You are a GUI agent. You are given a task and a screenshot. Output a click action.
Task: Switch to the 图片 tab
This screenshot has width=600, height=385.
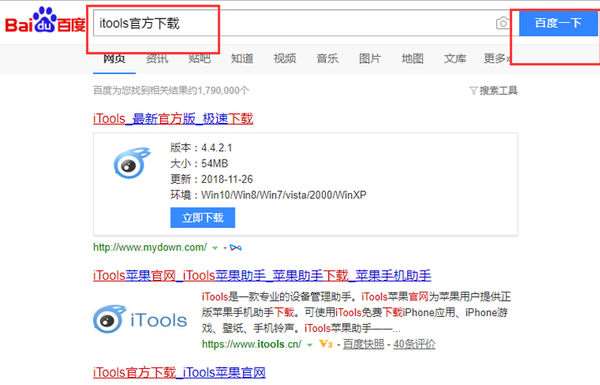click(370, 59)
